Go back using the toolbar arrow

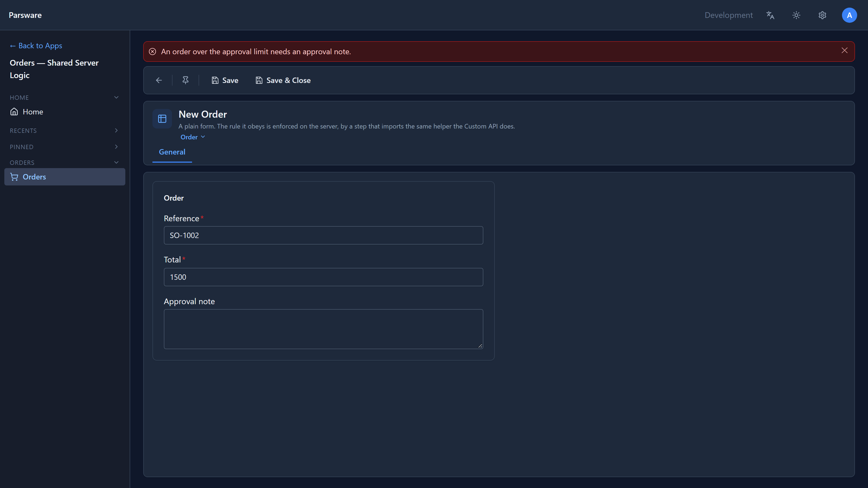(159, 80)
